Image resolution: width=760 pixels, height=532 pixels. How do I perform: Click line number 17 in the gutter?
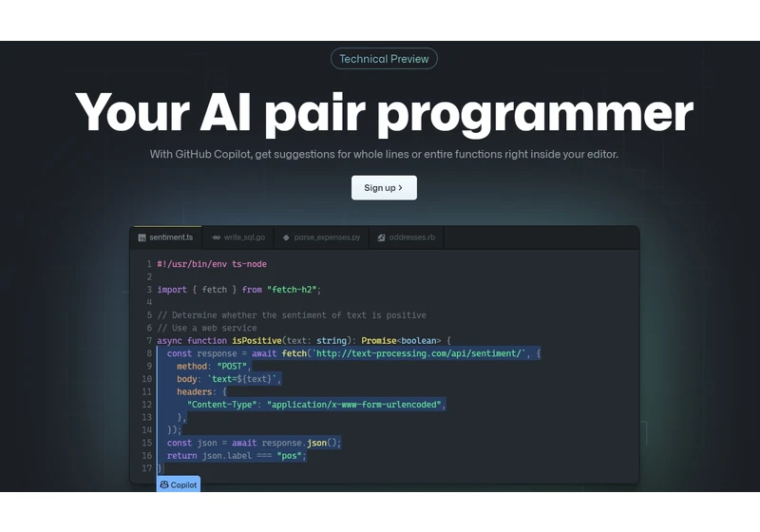146,468
